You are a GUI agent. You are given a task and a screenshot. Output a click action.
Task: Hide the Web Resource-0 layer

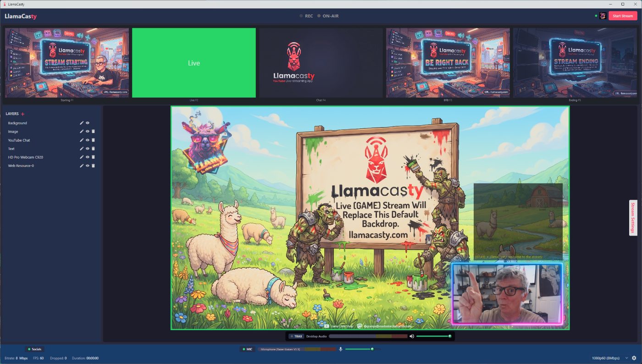pyautogui.click(x=87, y=165)
